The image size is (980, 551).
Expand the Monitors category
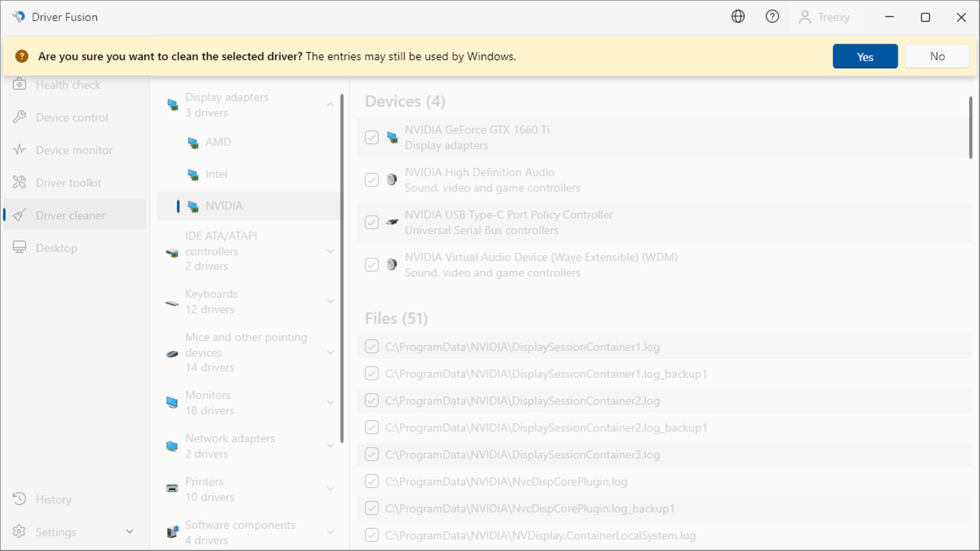click(x=330, y=403)
